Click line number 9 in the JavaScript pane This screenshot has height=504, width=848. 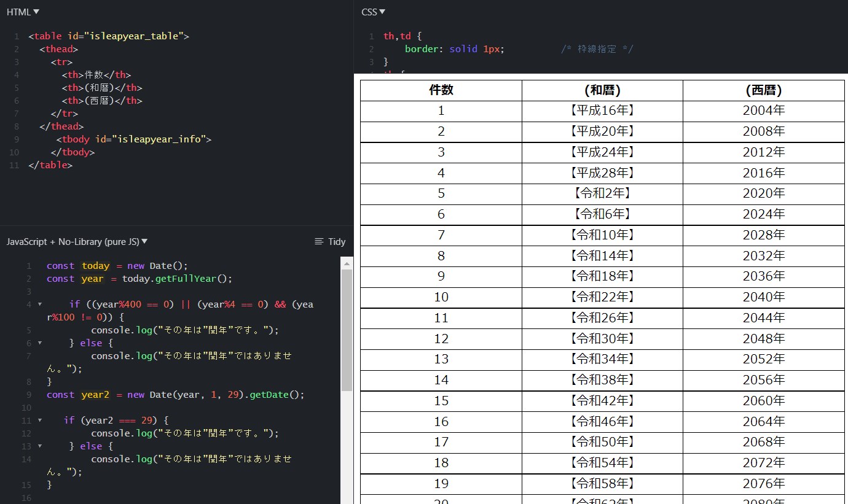coord(28,394)
